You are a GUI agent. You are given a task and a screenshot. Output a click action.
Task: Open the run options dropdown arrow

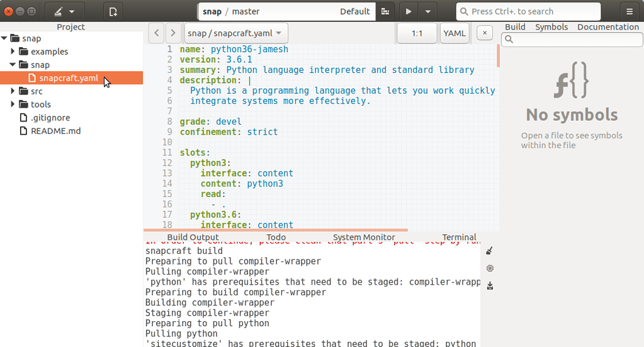point(428,11)
